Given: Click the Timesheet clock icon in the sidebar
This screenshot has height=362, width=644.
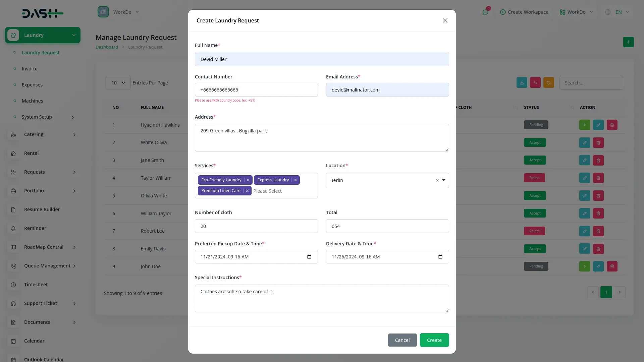Looking at the screenshot, I should click(x=13, y=285).
